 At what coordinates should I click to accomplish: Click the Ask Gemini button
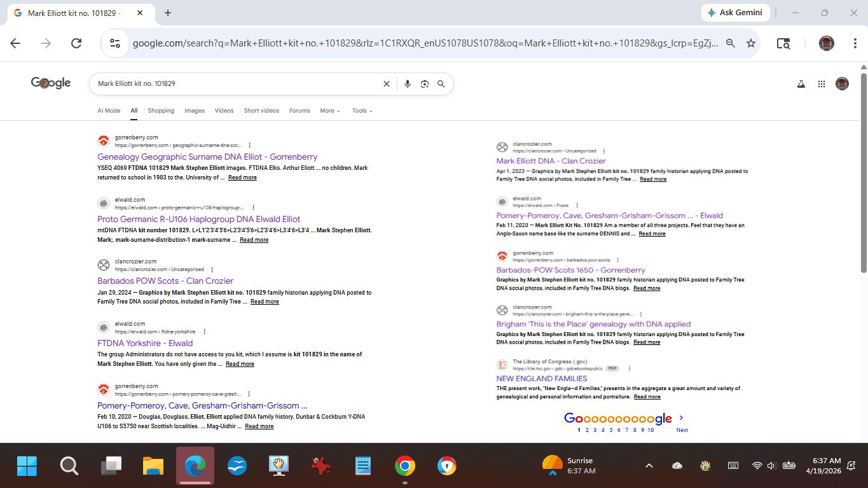click(734, 13)
